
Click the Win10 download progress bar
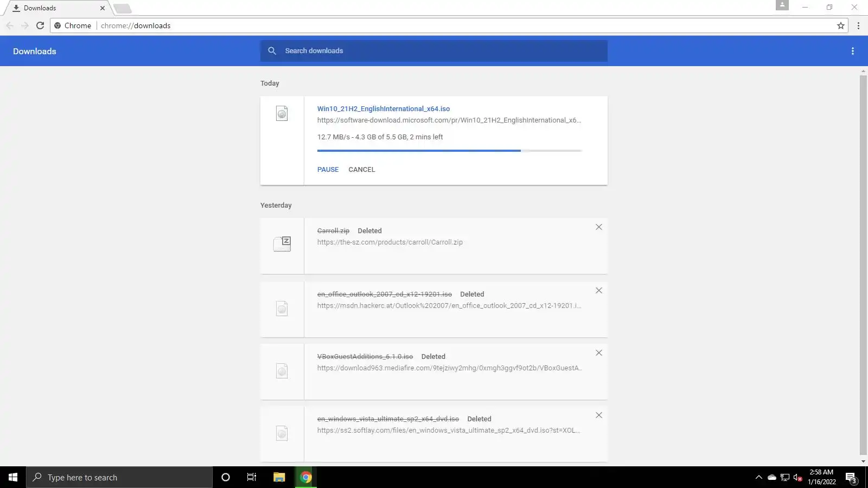[x=450, y=151]
